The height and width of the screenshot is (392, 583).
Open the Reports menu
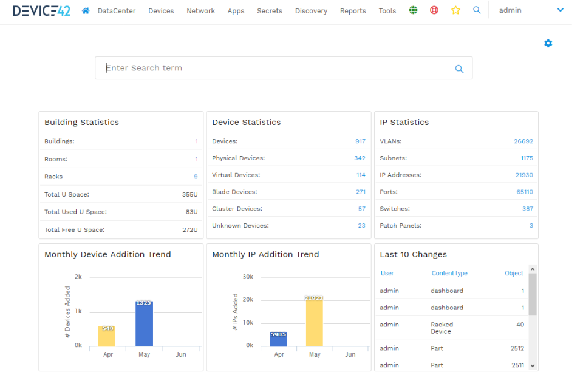pyautogui.click(x=353, y=11)
